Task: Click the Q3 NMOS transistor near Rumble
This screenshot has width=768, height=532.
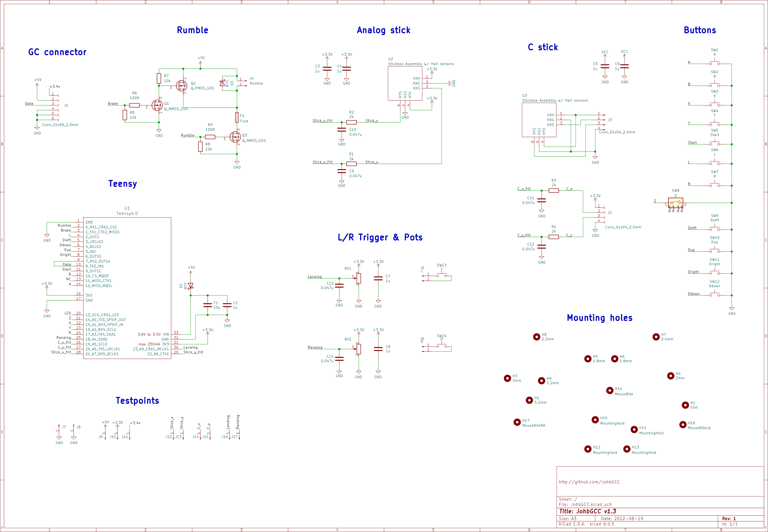Action: [235, 137]
